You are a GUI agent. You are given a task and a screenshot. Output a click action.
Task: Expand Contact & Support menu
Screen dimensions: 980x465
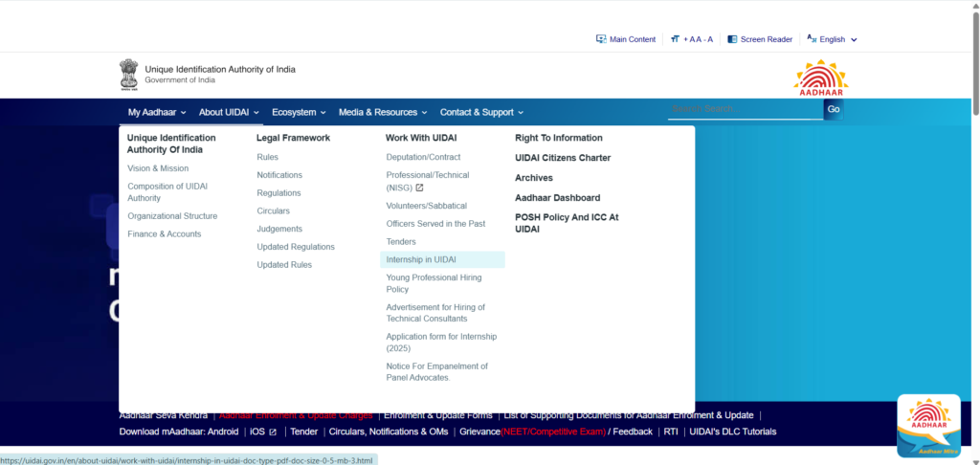click(x=481, y=113)
